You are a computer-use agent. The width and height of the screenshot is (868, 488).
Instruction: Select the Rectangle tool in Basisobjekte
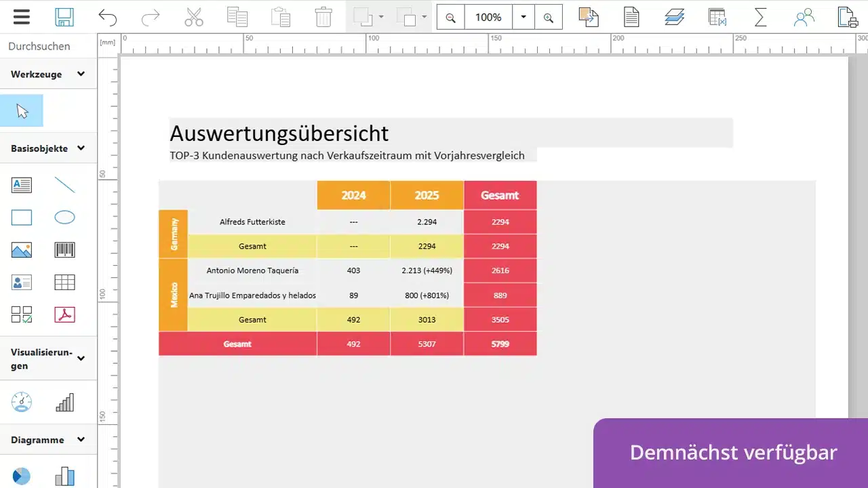point(21,217)
